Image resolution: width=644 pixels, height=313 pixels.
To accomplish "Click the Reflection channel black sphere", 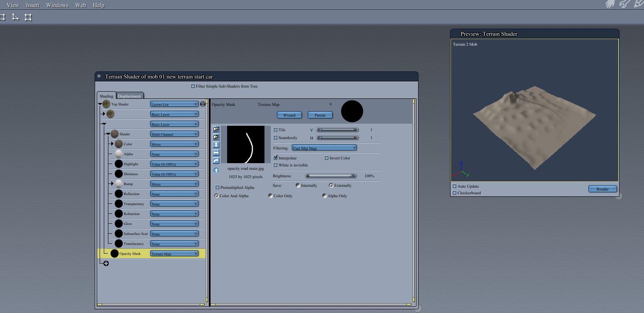I will (119, 194).
